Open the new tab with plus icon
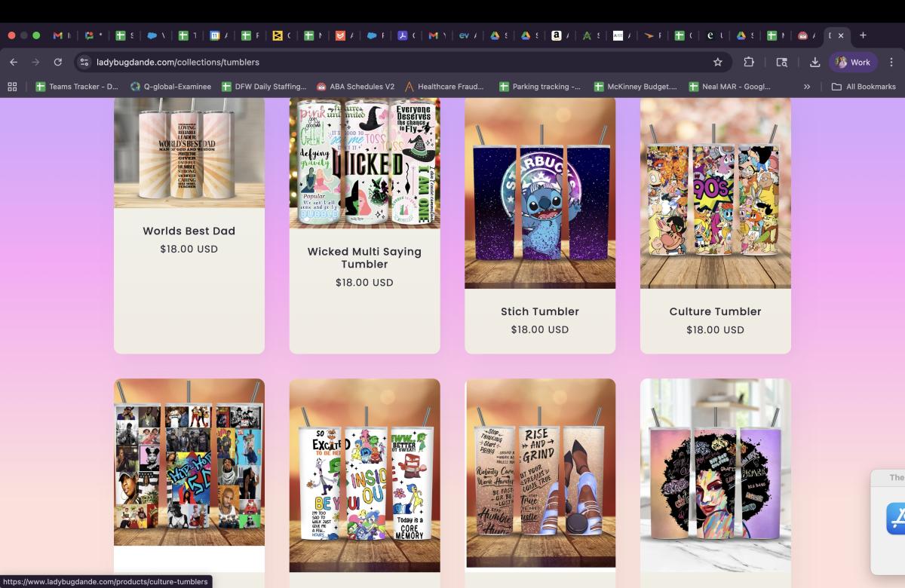 [x=863, y=35]
